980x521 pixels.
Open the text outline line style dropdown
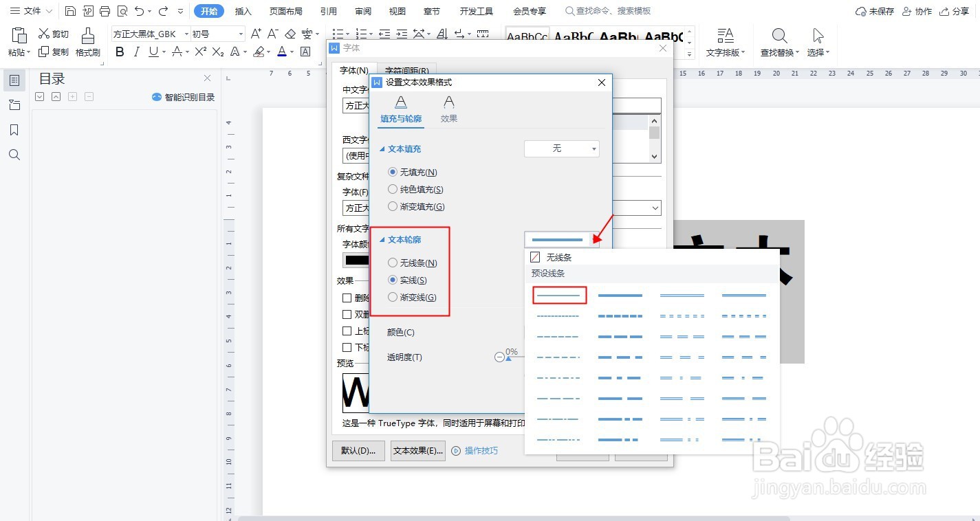click(562, 239)
